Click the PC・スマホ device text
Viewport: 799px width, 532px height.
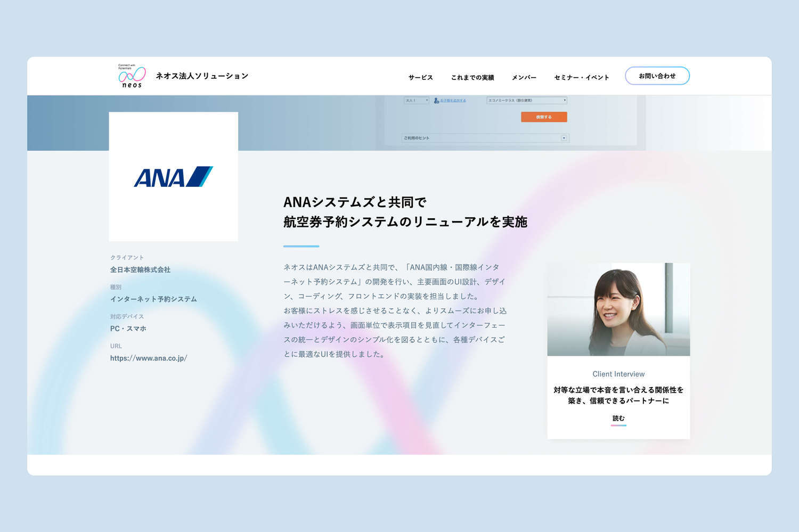[128, 329]
